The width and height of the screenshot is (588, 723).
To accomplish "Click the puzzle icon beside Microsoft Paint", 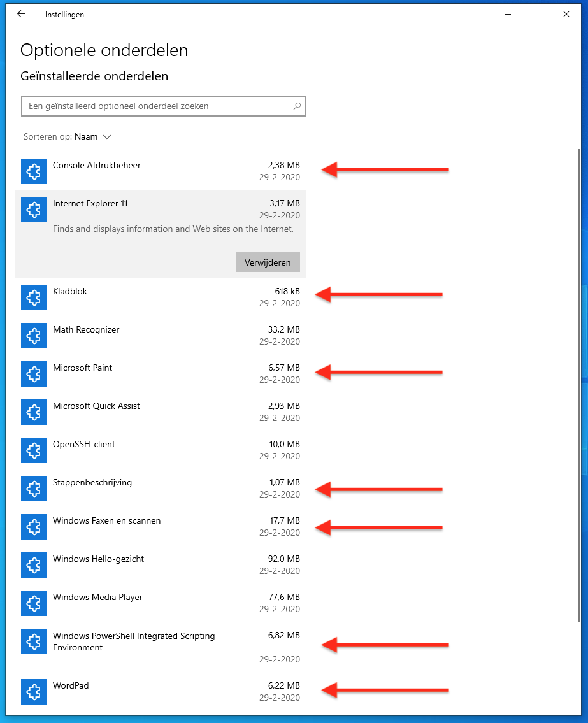I will pyautogui.click(x=34, y=374).
